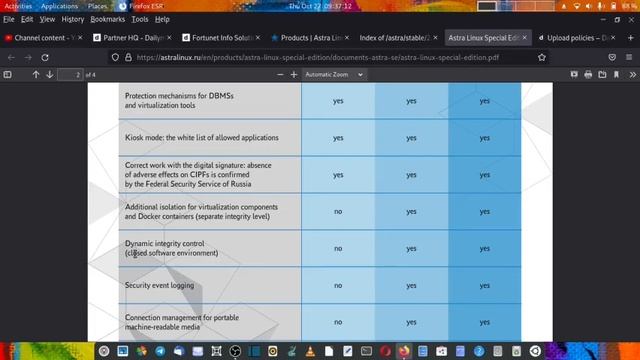Screen dimensions: 640x360
Task: Click 'Kiosk mode' row label
Action: [x=202, y=138]
